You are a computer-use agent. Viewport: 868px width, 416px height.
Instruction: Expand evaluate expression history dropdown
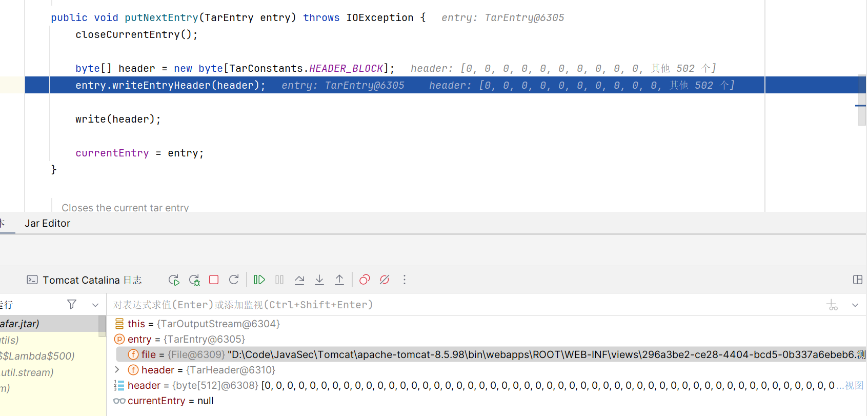tap(855, 305)
